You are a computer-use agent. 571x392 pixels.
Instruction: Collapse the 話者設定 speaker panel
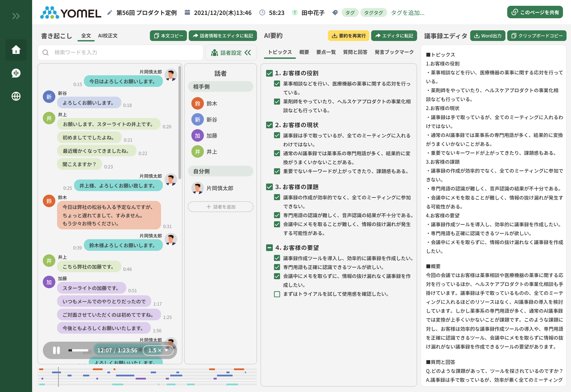point(248,53)
